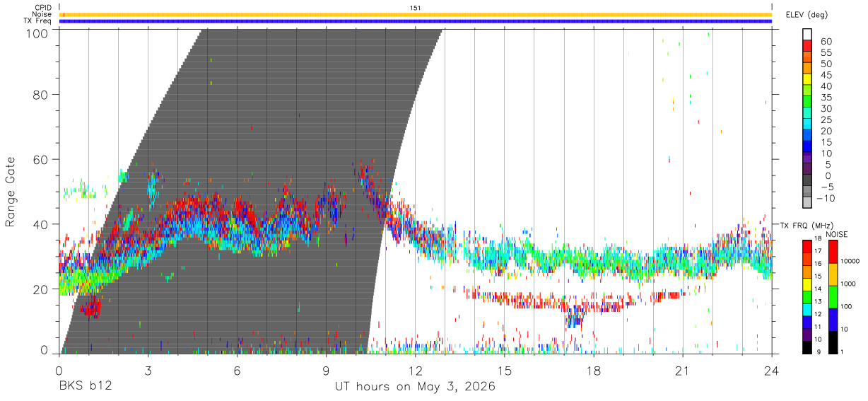This screenshot has height=401, width=868.
Task: Click the 40 tick label on the Range Gate axis
Action: tap(40, 224)
